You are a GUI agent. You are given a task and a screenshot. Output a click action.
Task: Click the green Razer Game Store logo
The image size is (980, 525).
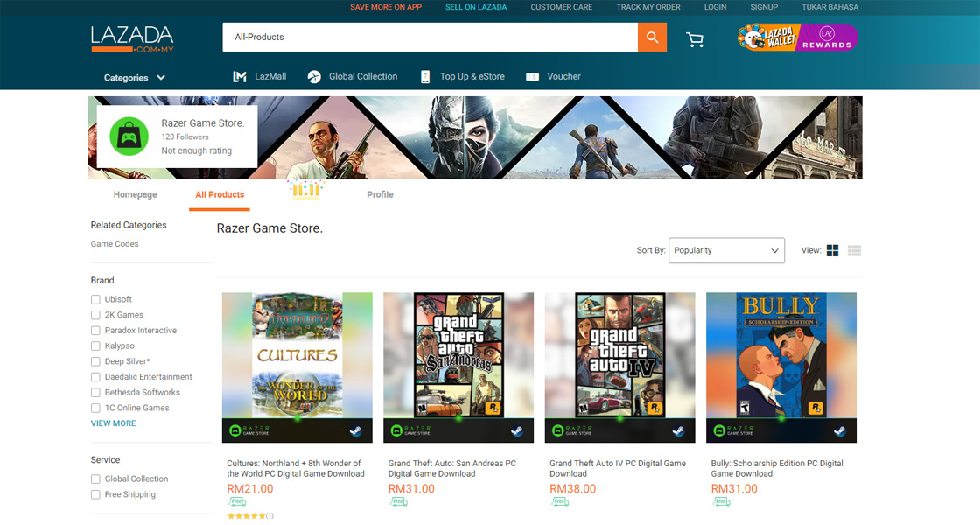(129, 136)
